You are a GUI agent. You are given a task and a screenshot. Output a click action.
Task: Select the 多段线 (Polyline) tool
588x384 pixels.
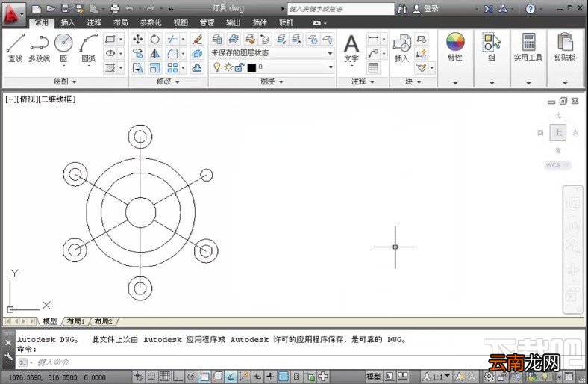39,48
